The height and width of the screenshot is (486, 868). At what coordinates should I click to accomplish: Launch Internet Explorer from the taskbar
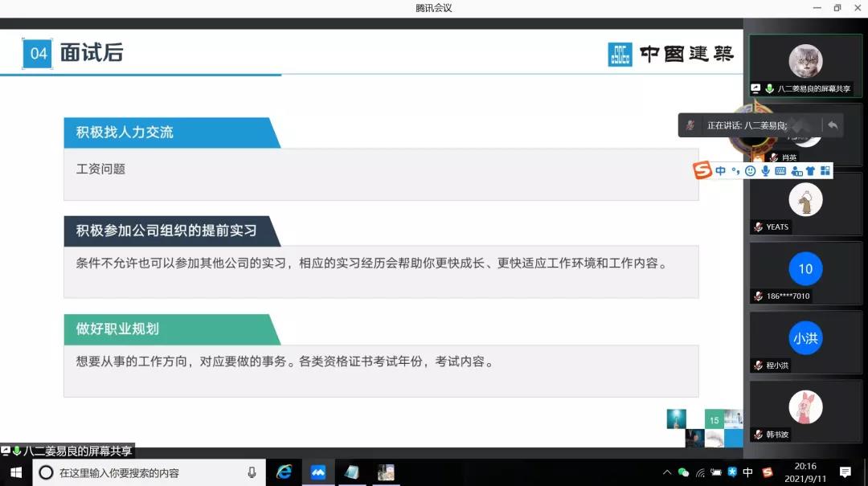(284, 472)
